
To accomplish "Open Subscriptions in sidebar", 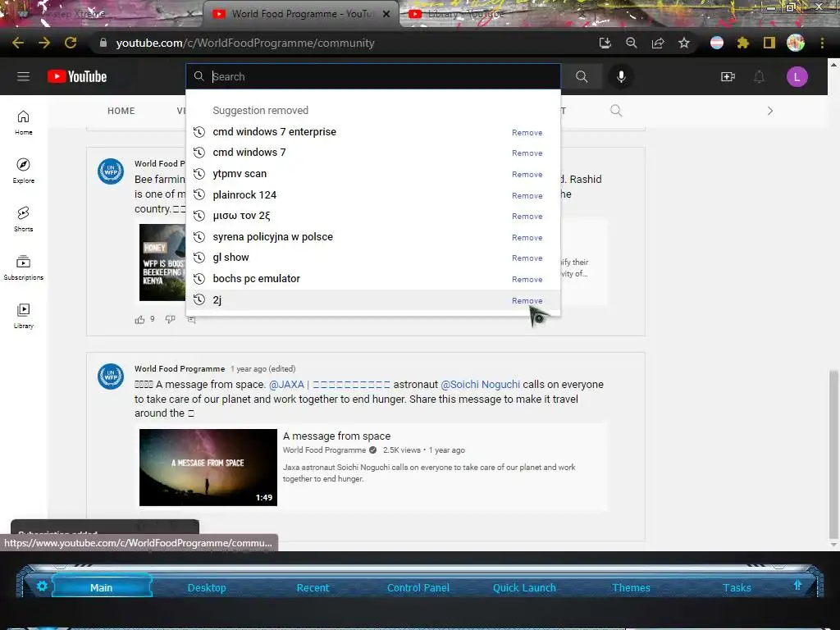I will [23, 267].
